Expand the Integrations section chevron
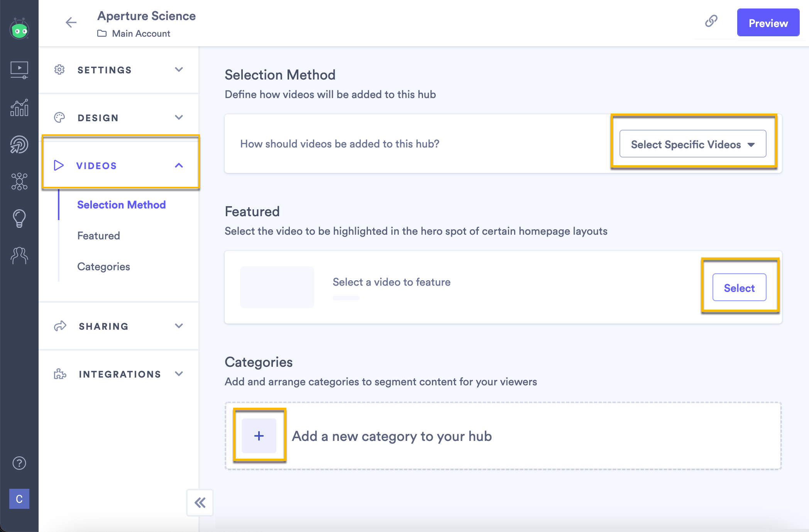This screenshot has height=532, width=809. coord(179,374)
